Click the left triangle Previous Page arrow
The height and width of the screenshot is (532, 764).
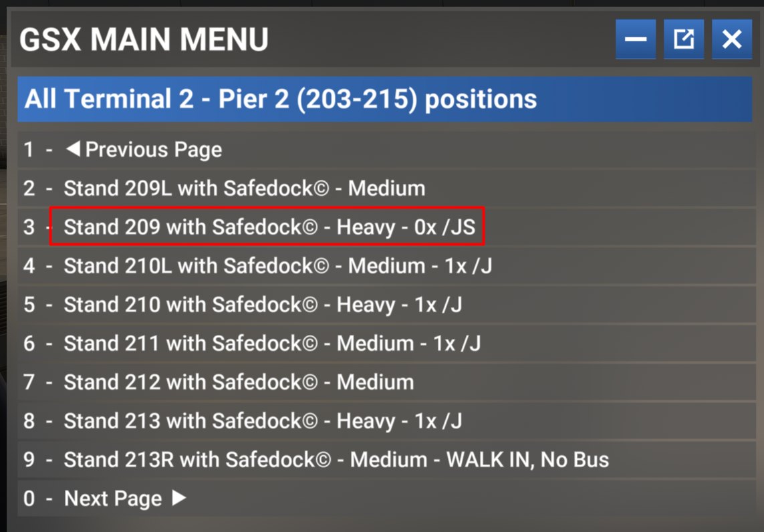(72, 148)
